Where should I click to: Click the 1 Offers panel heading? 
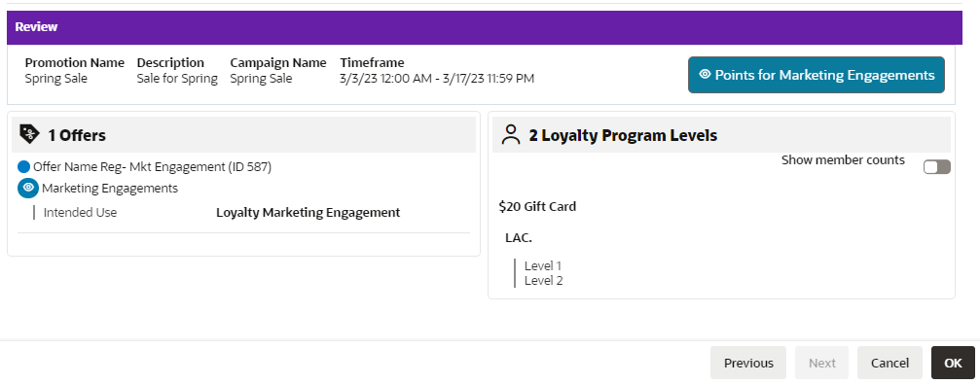coord(77,135)
